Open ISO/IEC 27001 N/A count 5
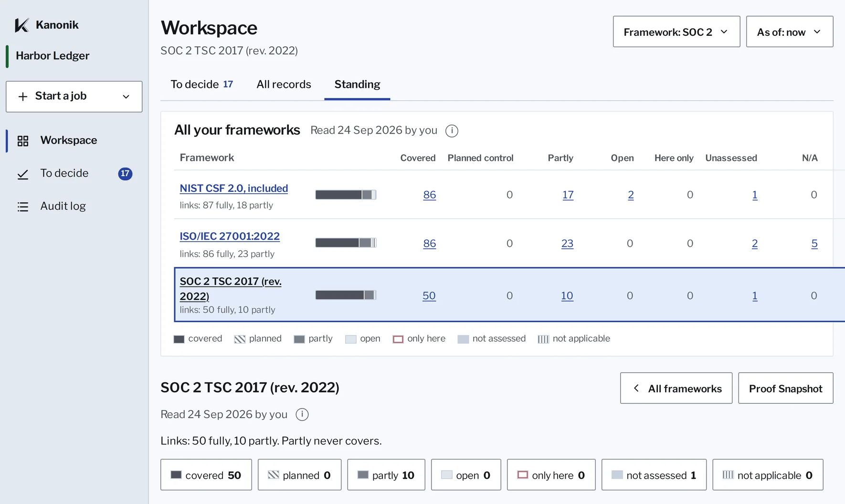Viewport: 845px width, 504px height. click(x=814, y=243)
